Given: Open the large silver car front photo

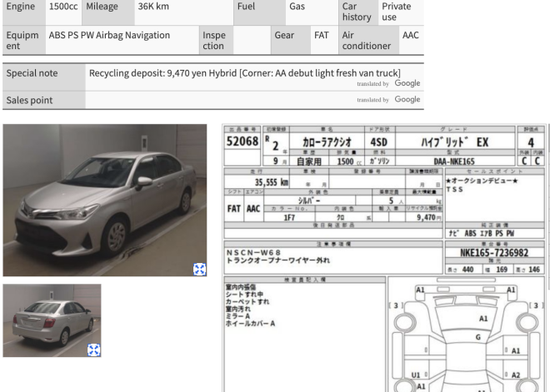Looking at the screenshot, I should [x=104, y=200].
